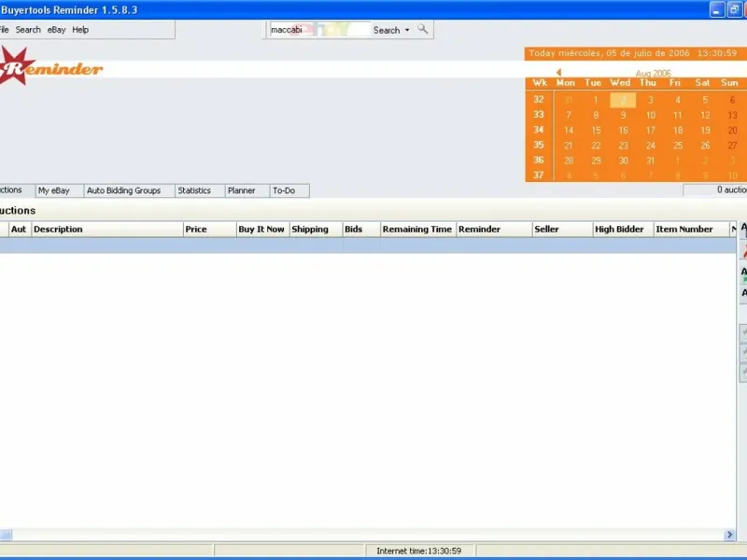
Task: Minimize the Buyertools Reminder window
Action: tap(717, 9)
